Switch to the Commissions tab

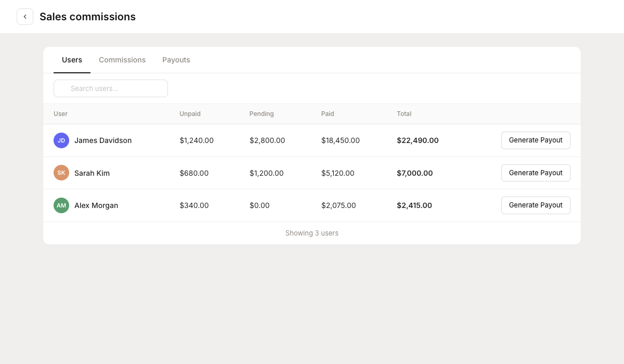122,60
